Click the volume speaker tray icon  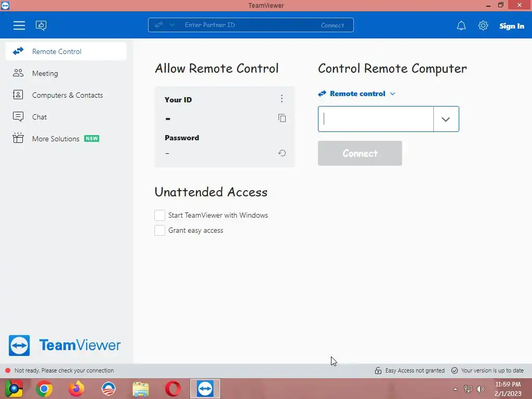pyautogui.click(x=481, y=389)
